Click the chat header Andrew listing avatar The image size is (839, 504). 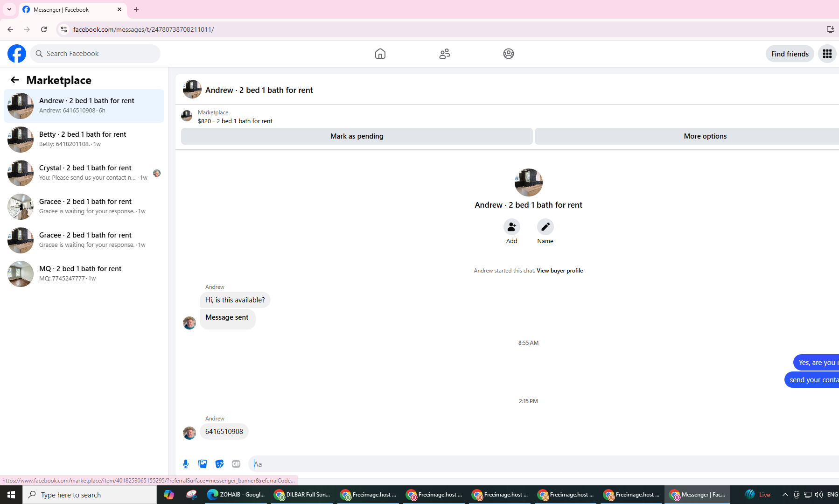click(192, 89)
